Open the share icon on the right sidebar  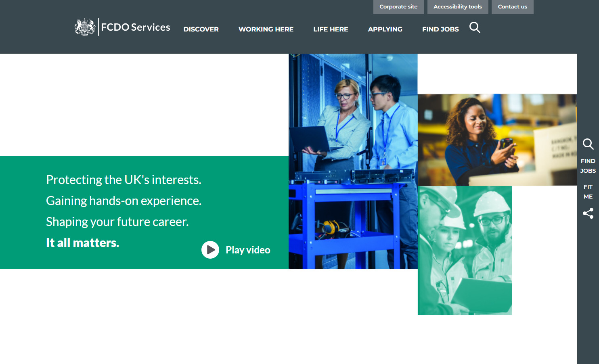588,213
